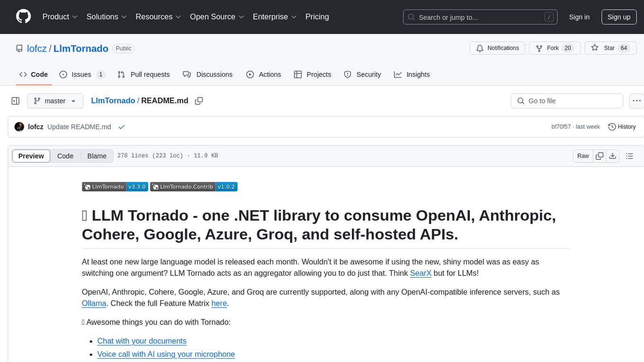Click the Sign up button
Image resolution: width=644 pixels, height=362 pixels.
(x=619, y=17)
